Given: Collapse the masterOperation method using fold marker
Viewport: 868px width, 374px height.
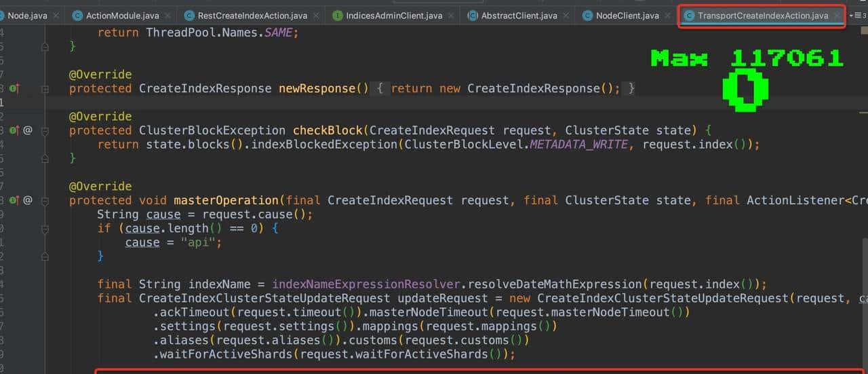Looking at the screenshot, I should pos(45,200).
